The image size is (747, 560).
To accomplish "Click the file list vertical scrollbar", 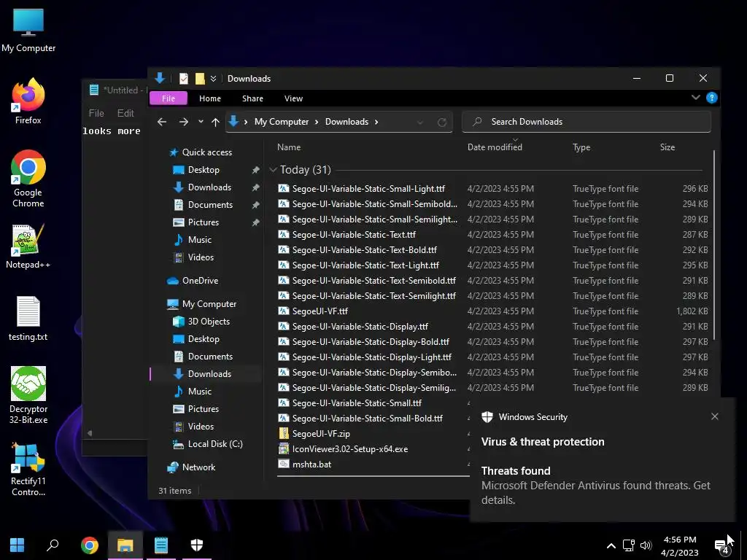I will (713, 245).
